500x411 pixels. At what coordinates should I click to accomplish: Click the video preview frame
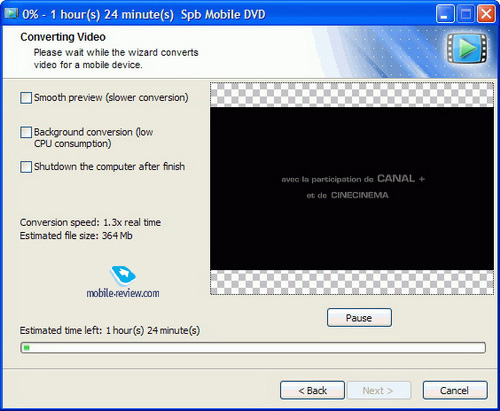coord(352,188)
